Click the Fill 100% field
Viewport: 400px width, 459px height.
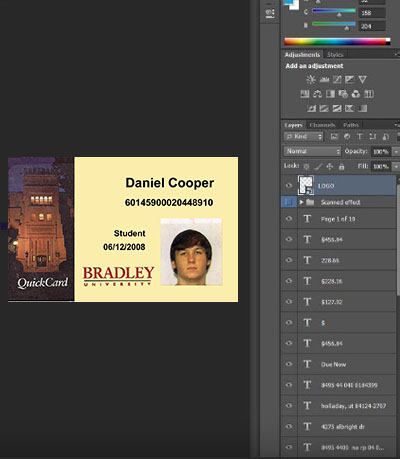[x=380, y=166]
